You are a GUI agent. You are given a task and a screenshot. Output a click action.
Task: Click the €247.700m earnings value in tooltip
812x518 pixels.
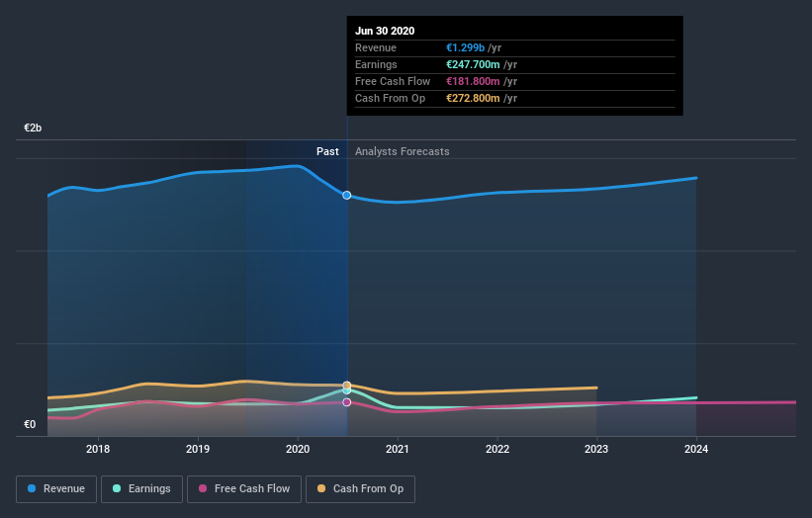(x=473, y=64)
